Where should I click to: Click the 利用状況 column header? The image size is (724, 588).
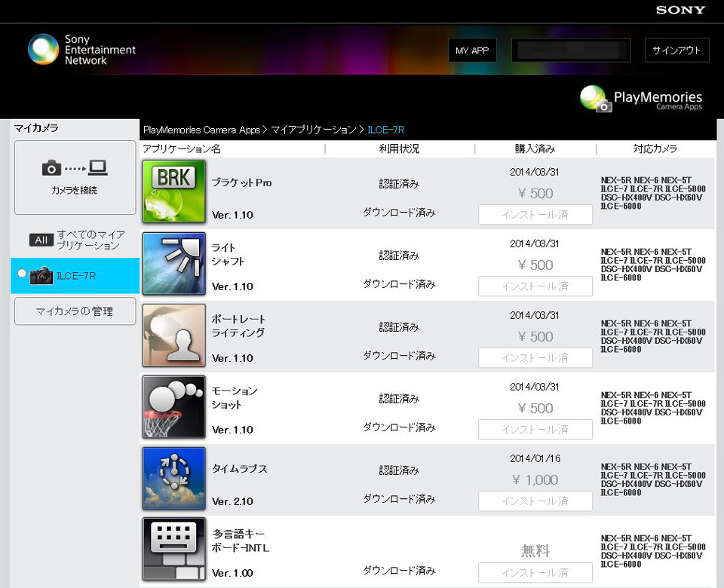click(399, 149)
